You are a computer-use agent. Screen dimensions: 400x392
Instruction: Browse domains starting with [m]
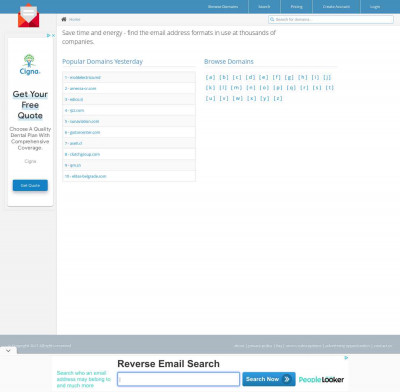pos(236,88)
